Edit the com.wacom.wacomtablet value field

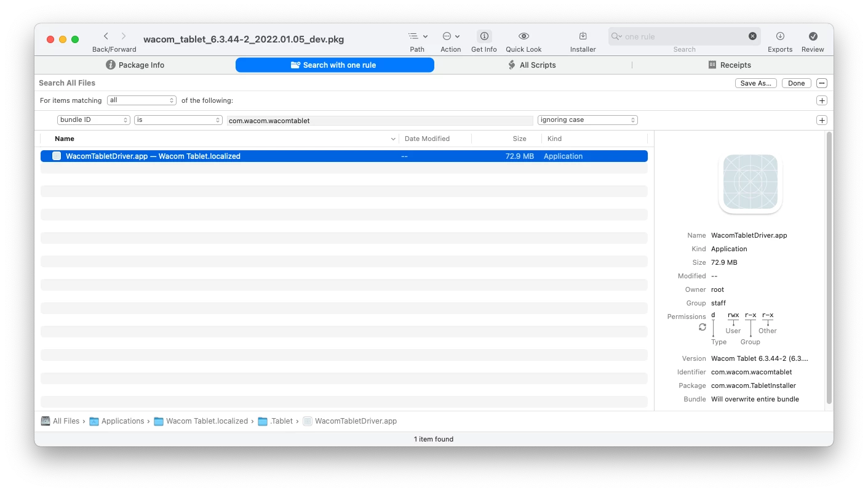click(380, 121)
